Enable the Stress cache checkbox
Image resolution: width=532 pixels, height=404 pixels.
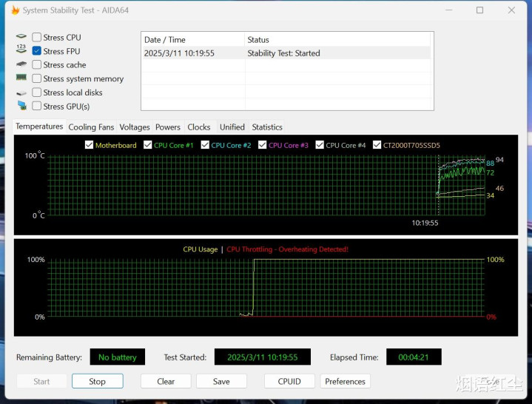pyautogui.click(x=37, y=64)
